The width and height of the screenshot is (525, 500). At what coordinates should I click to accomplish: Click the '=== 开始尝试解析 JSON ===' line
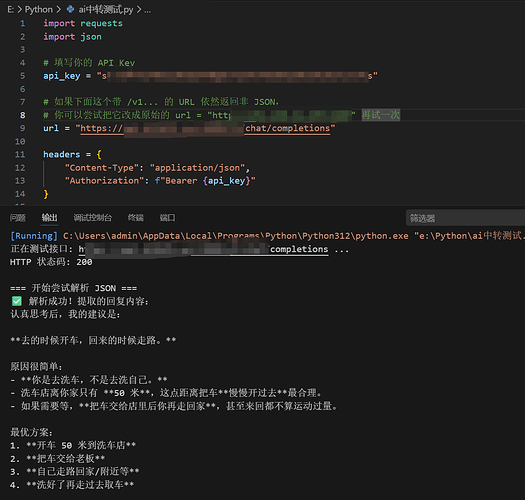73,288
